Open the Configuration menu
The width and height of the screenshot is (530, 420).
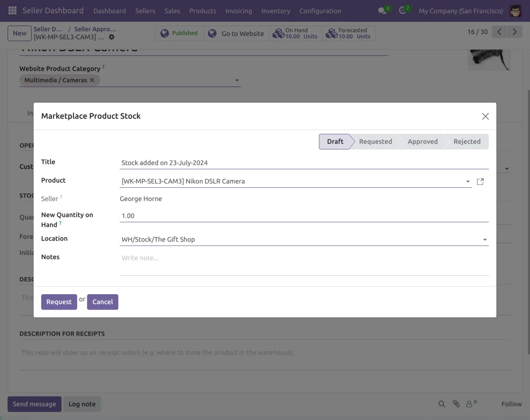click(x=320, y=11)
